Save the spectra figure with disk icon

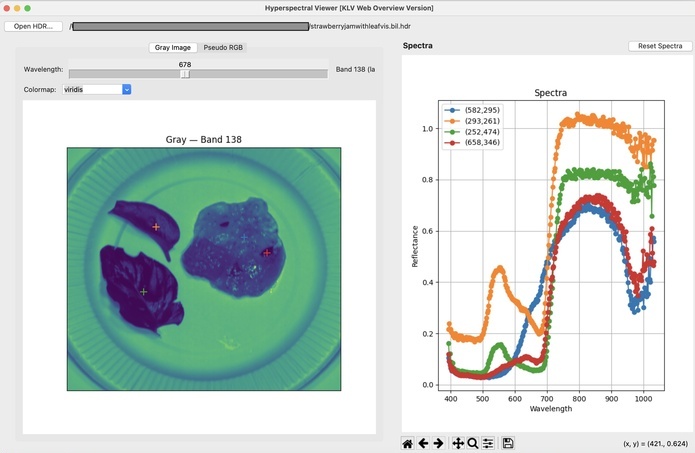(x=508, y=443)
